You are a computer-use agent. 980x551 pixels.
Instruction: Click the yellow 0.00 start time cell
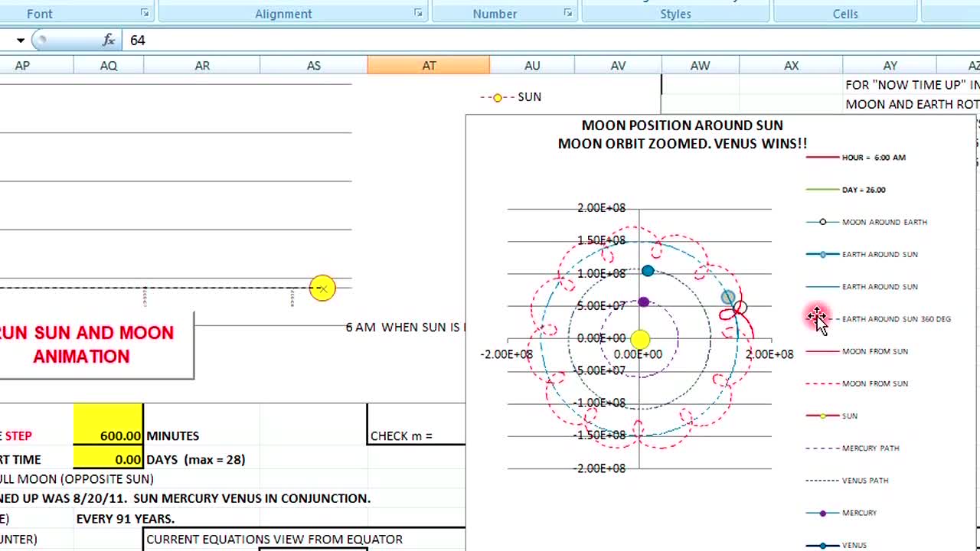109,459
